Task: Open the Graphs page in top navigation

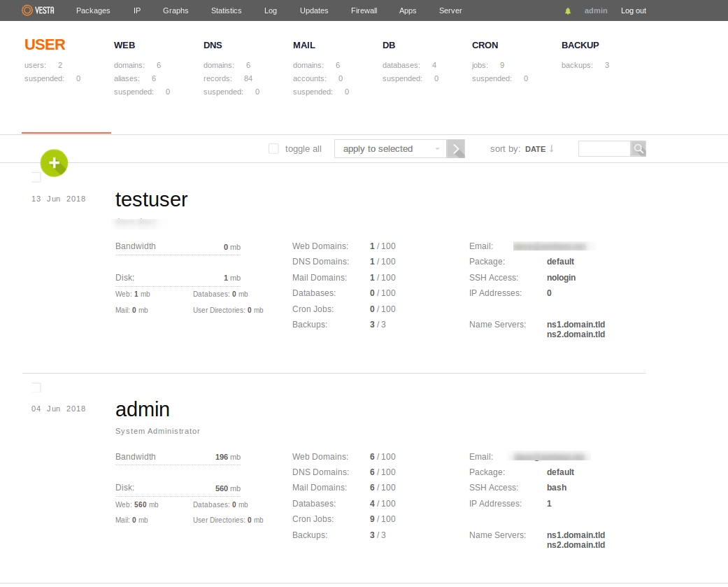Action: point(176,10)
